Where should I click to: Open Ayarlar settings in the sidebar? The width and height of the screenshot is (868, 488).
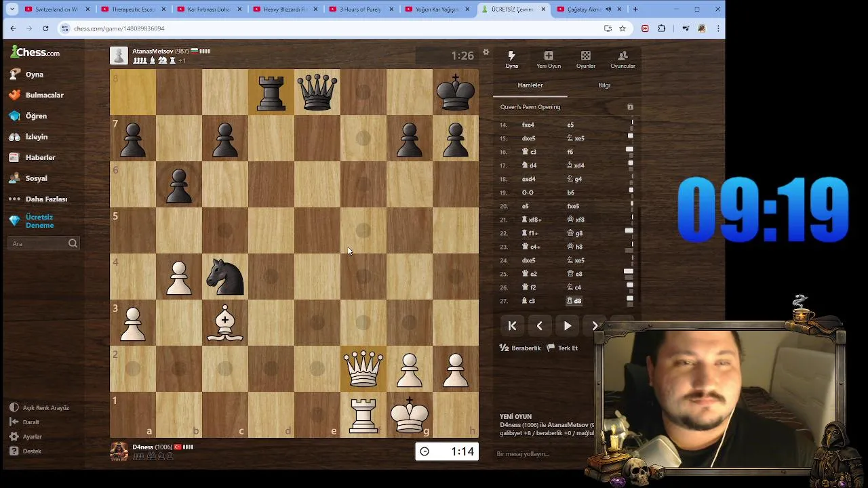pos(26,436)
